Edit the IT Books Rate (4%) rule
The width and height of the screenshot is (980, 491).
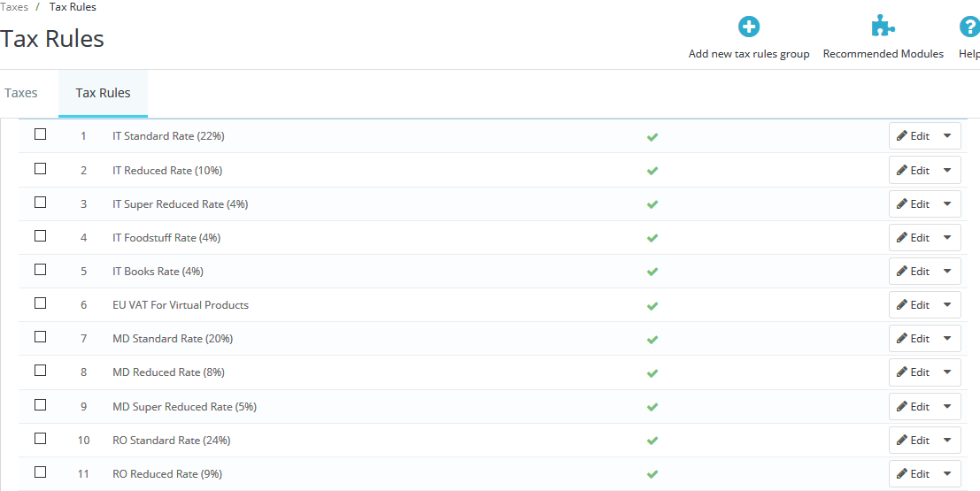(x=913, y=272)
